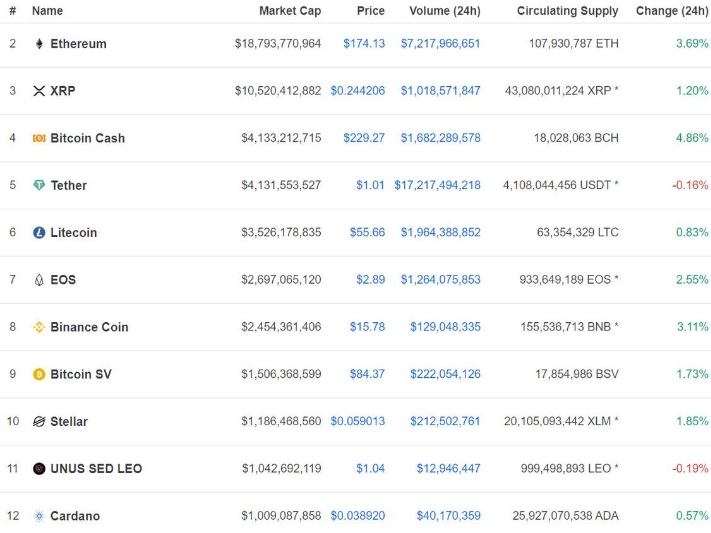Click the XRP cross logo icon
The height and width of the screenshot is (533, 711).
tap(39, 91)
